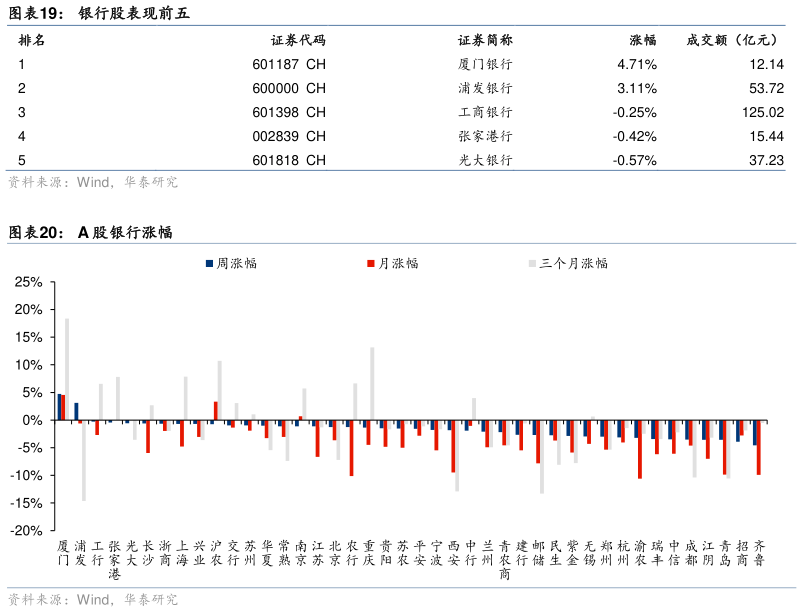
Task: Click the red bar above 沪农
Action: (x=216, y=411)
